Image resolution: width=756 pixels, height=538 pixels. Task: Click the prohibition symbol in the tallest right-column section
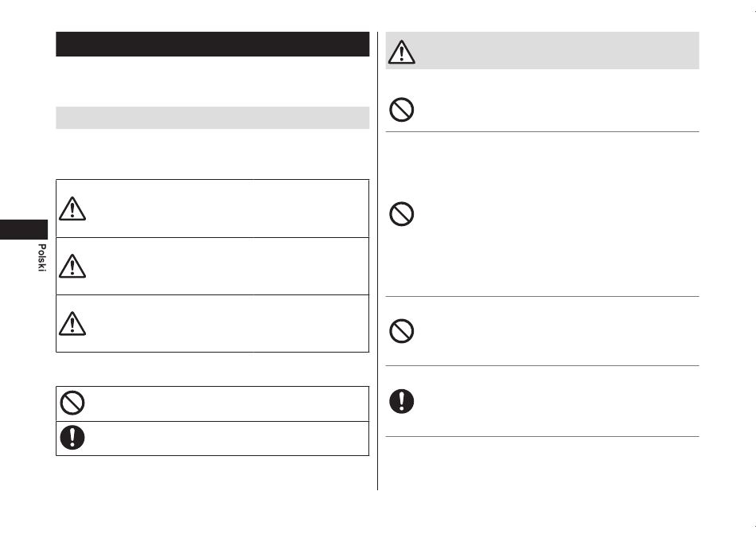coord(402,213)
